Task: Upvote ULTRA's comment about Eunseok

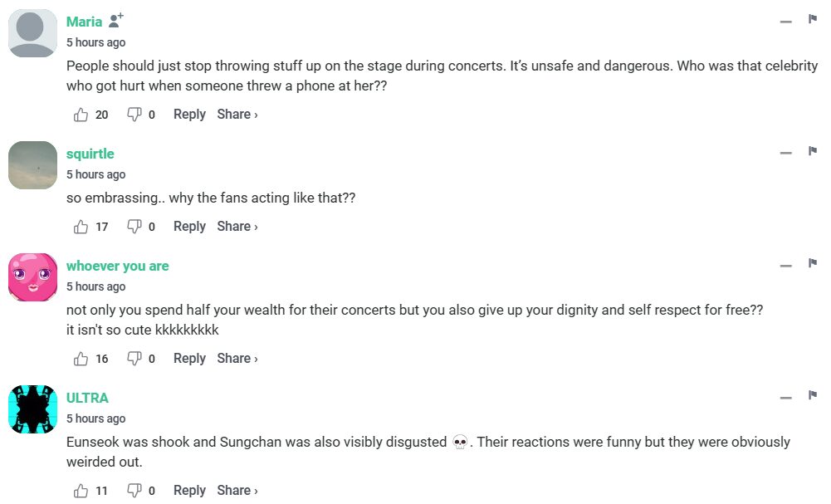Action: coord(81,491)
